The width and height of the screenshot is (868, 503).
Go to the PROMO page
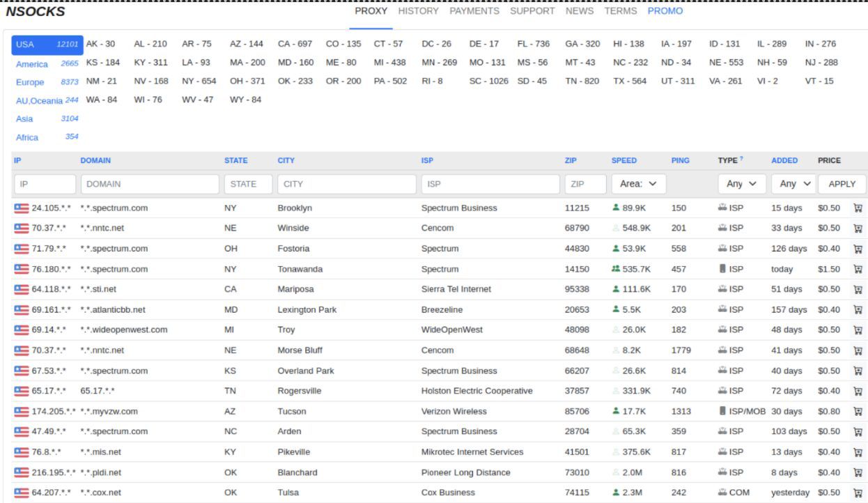coord(665,11)
